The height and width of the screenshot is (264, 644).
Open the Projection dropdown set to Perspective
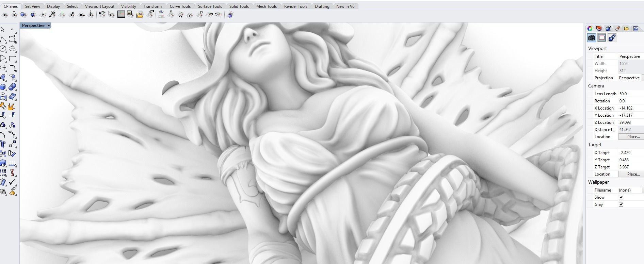pos(631,78)
